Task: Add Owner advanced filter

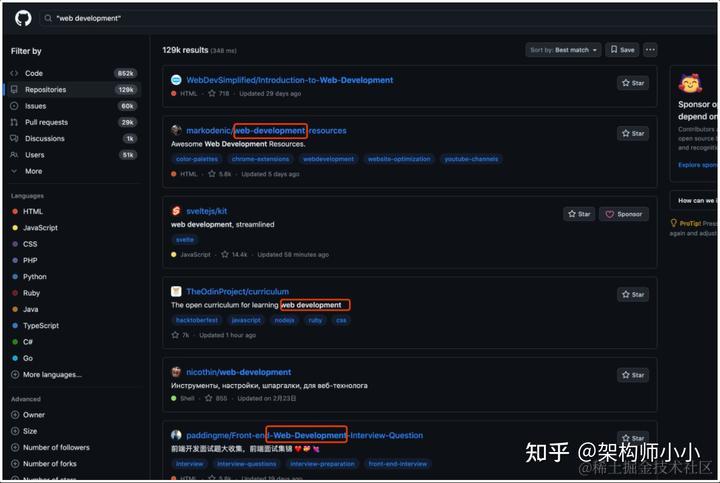Action: [28, 415]
